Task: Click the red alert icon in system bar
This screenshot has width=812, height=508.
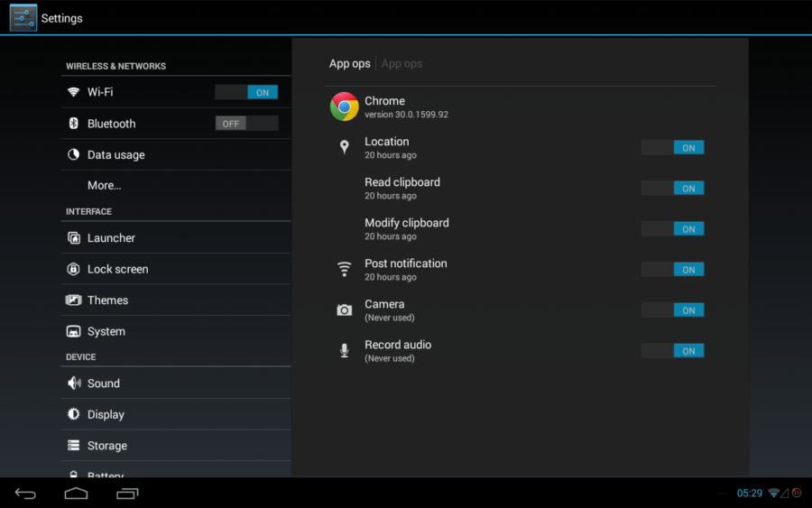Action: (797, 493)
